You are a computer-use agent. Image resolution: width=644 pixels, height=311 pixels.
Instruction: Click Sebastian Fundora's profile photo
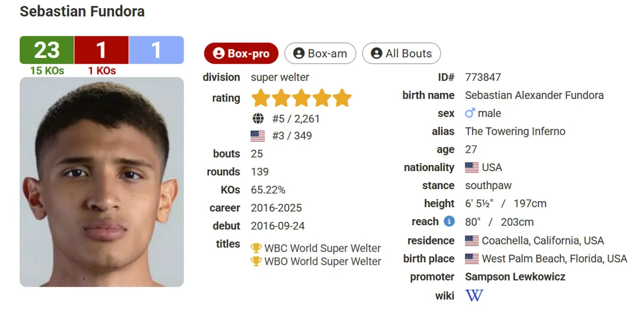(101, 182)
